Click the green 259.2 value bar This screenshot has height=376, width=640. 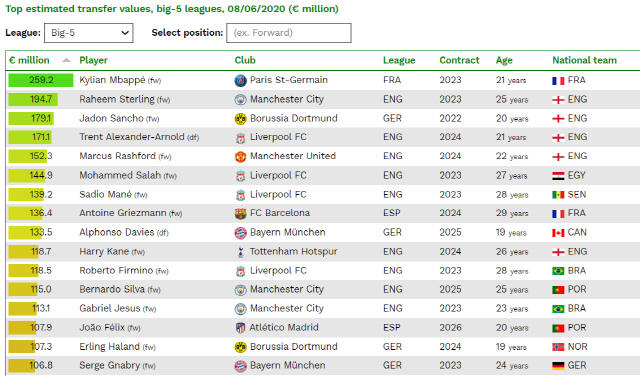click(41, 80)
